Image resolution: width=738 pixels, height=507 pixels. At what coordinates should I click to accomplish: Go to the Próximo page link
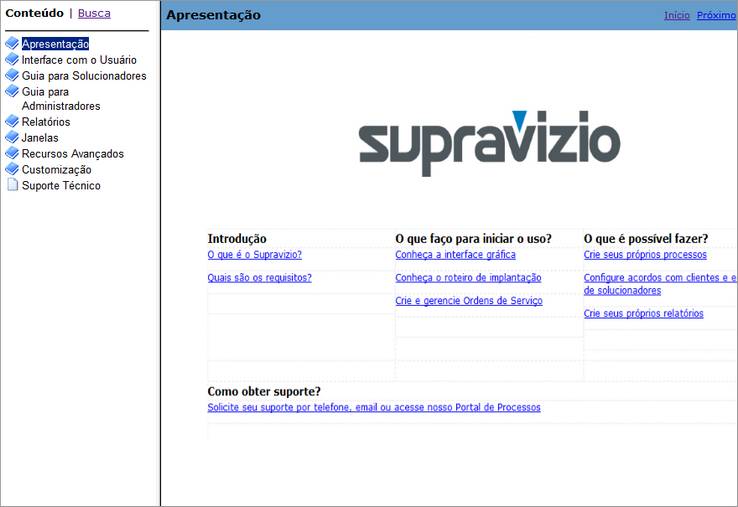716,16
